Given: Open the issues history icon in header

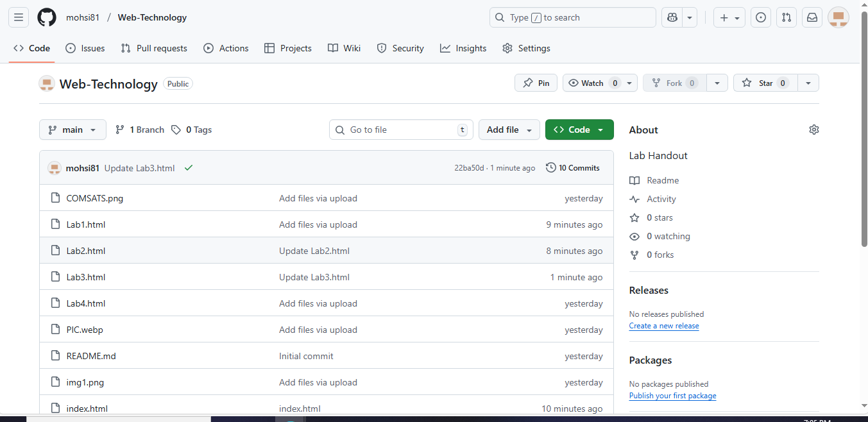Looking at the screenshot, I should coord(760,17).
